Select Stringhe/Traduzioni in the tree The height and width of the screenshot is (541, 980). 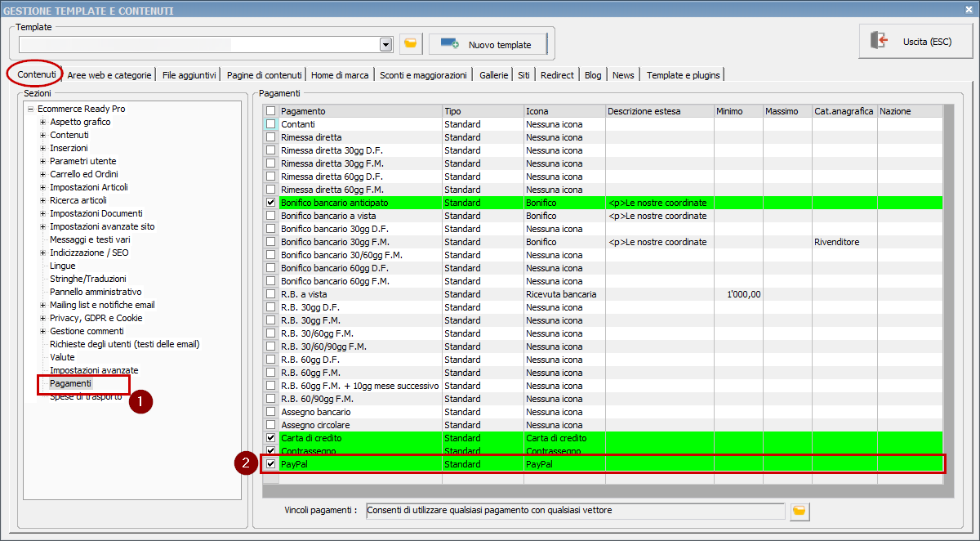88,279
